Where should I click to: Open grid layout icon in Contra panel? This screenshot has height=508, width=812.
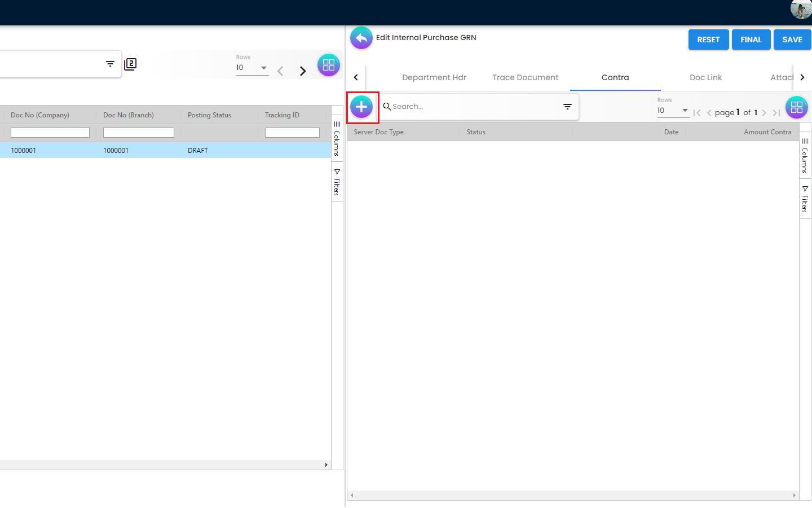coord(796,107)
